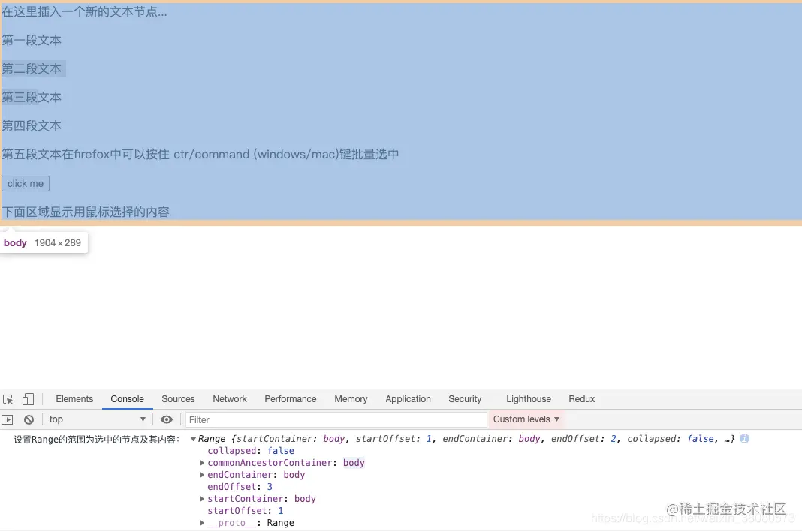
Task: Click the "click me" button
Action: pyautogui.click(x=26, y=184)
